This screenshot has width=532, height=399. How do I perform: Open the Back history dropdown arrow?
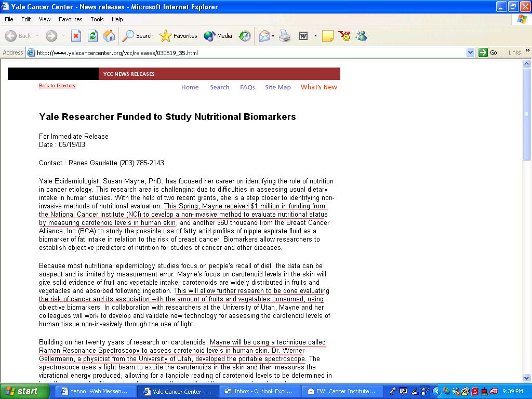[x=37, y=36]
